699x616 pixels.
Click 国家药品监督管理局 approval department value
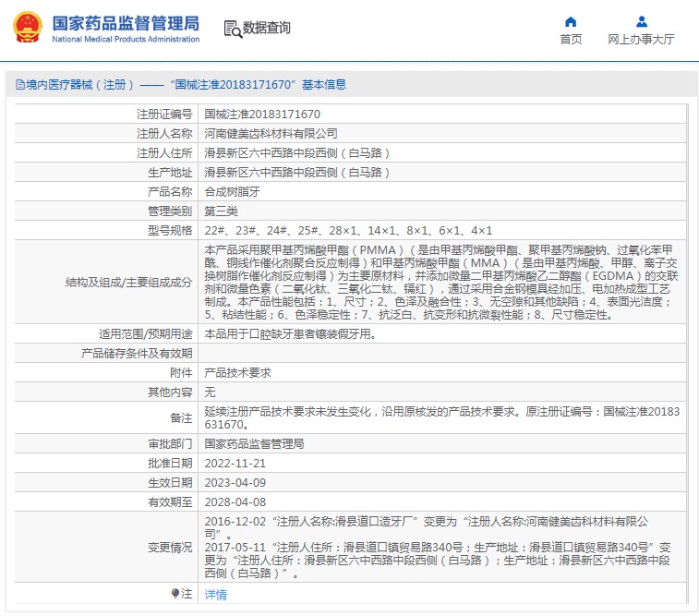point(254,443)
